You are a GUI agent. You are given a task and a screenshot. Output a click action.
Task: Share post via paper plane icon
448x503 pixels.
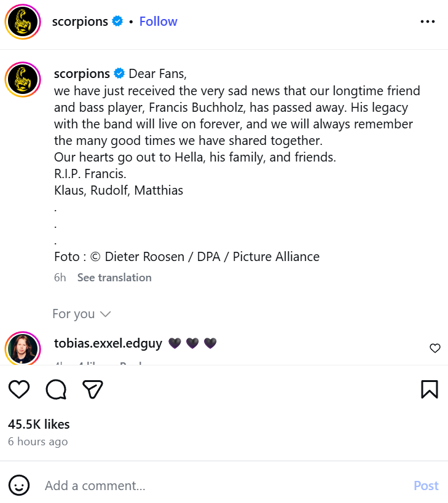pyautogui.click(x=92, y=389)
